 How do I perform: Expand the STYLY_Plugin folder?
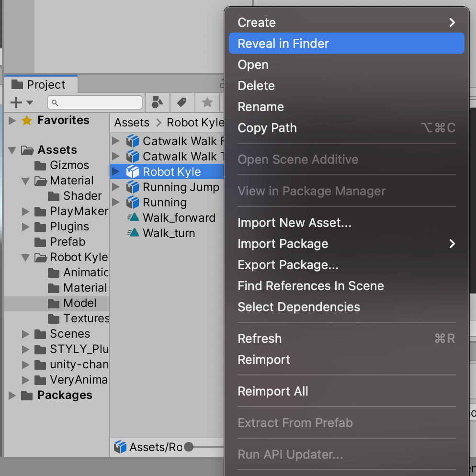pos(25,350)
